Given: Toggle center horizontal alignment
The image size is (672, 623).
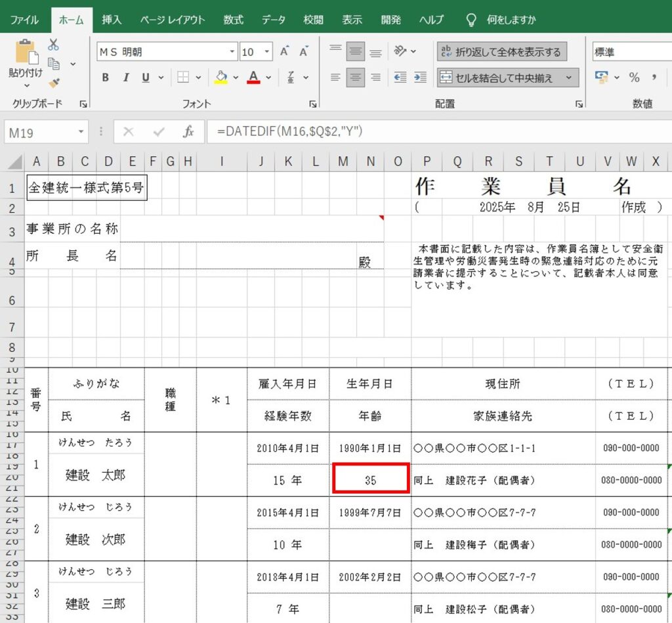Looking at the screenshot, I should [355, 77].
